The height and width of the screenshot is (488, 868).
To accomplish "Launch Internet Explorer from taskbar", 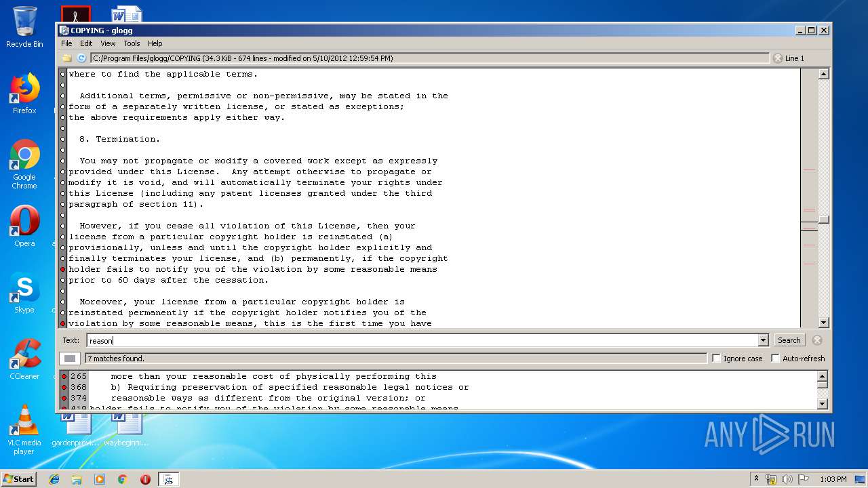I will 54,479.
